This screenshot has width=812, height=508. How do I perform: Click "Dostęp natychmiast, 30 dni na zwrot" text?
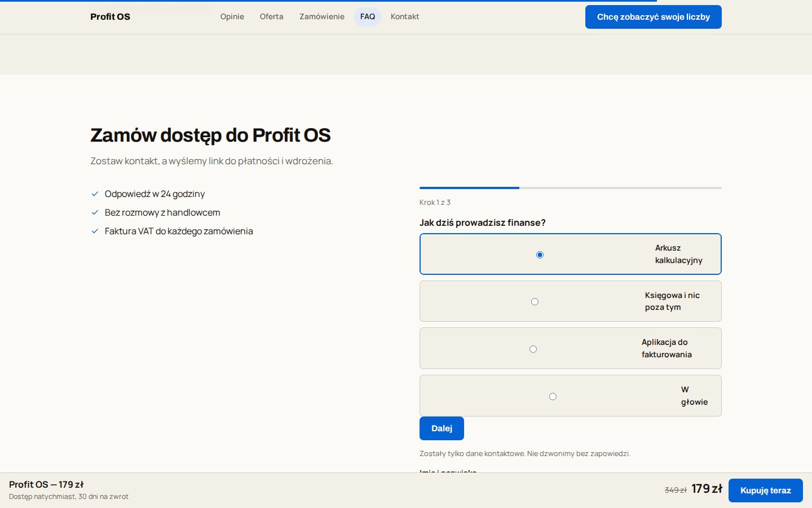click(69, 497)
